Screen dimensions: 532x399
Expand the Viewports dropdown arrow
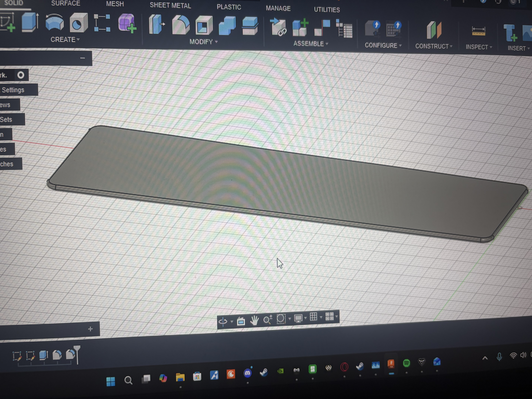pos(337,316)
